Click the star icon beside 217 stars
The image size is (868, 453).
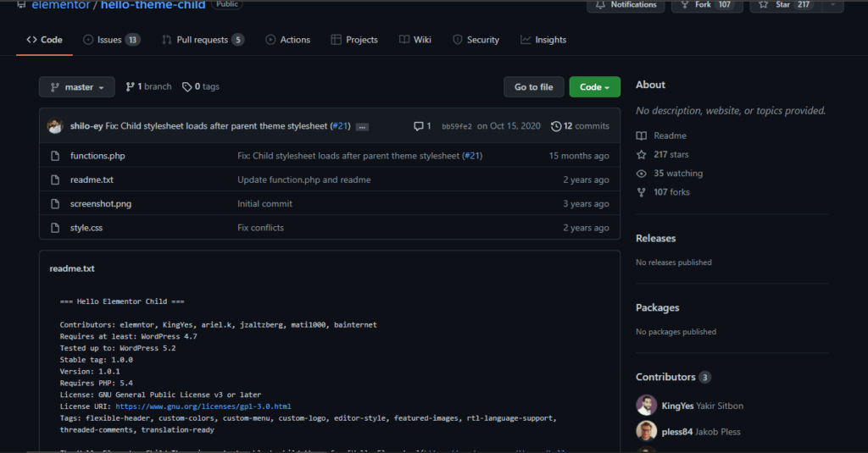click(x=641, y=154)
